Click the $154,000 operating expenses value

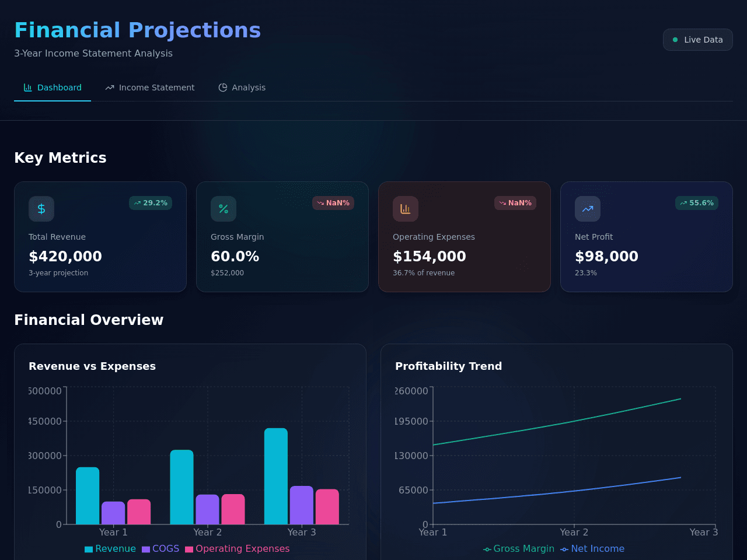430,256
